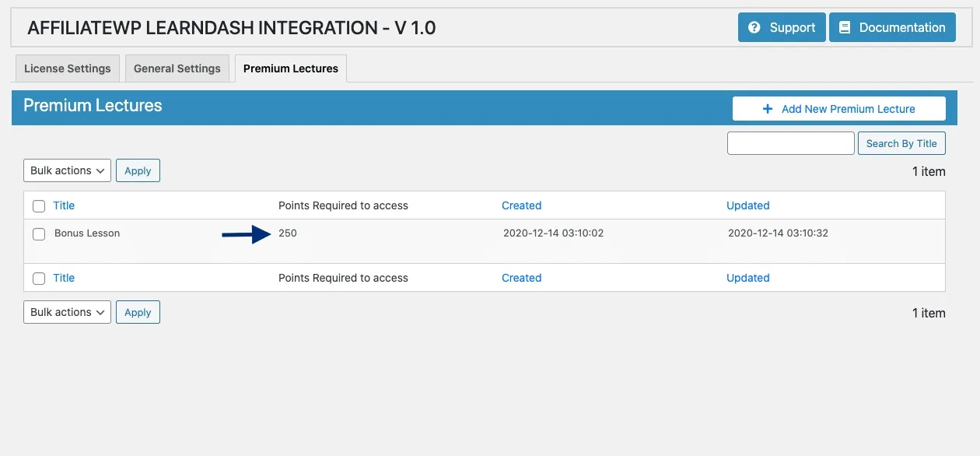Sort table by the Created column
Image resolution: width=980 pixels, height=456 pixels.
point(521,205)
